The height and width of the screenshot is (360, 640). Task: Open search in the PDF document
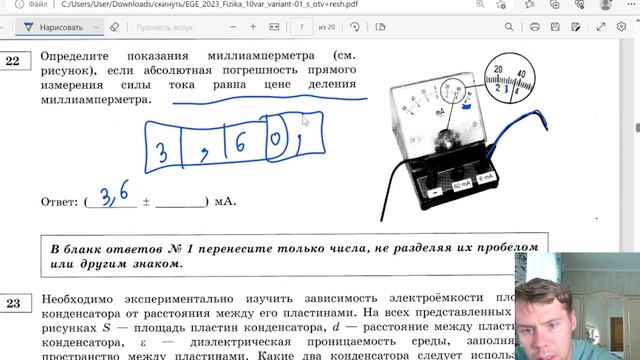tap(509, 27)
